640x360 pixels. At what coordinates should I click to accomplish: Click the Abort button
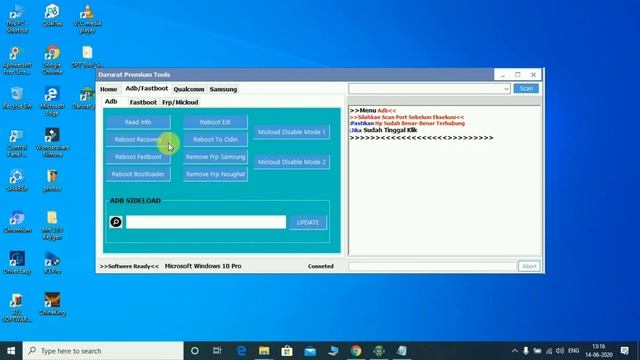pos(529,266)
